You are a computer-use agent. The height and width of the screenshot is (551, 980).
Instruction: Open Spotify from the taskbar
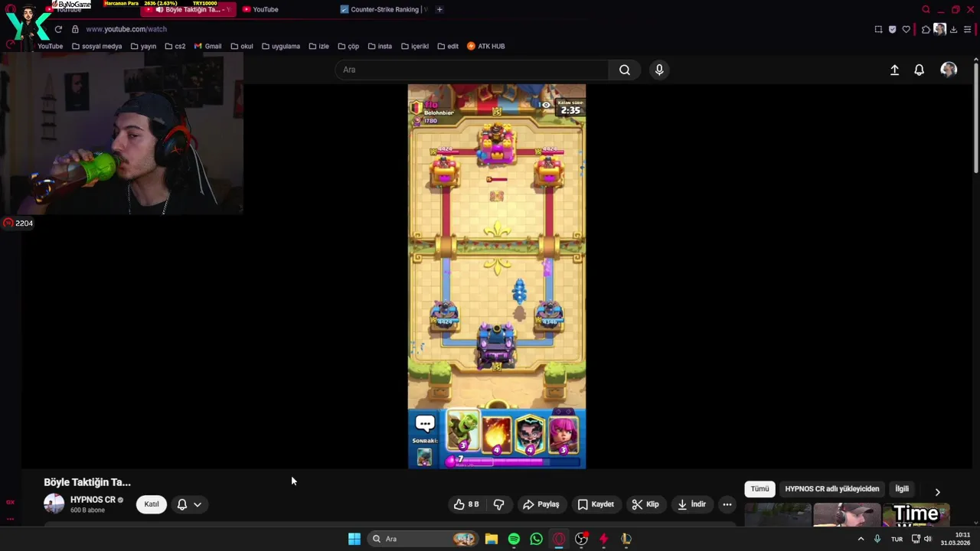[x=514, y=539]
